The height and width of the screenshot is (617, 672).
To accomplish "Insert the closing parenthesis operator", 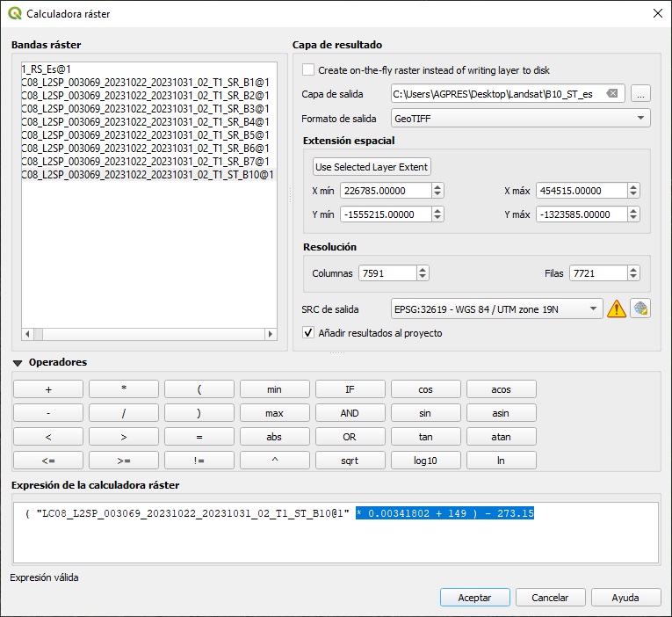I will pyautogui.click(x=199, y=413).
